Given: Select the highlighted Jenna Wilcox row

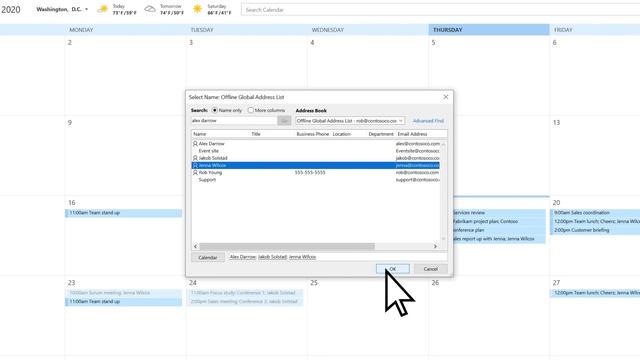Looking at the screenshot, I should (316, 165).
